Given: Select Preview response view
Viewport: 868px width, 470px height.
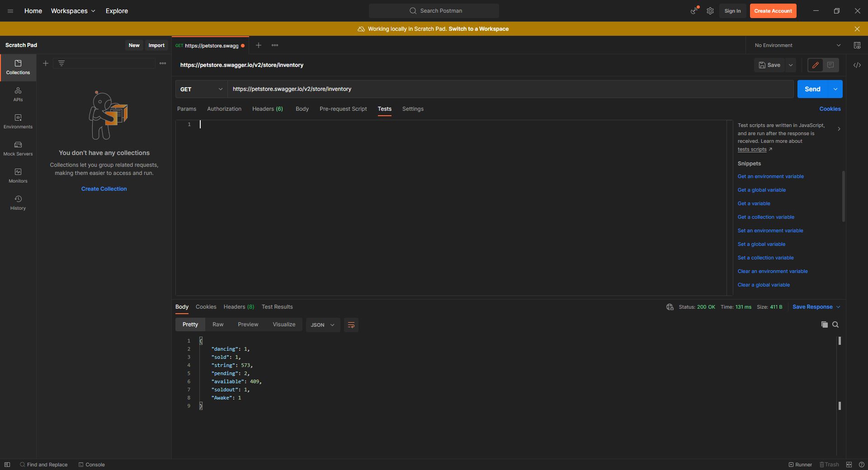Looking at the screenshot, I should [248, 324].
